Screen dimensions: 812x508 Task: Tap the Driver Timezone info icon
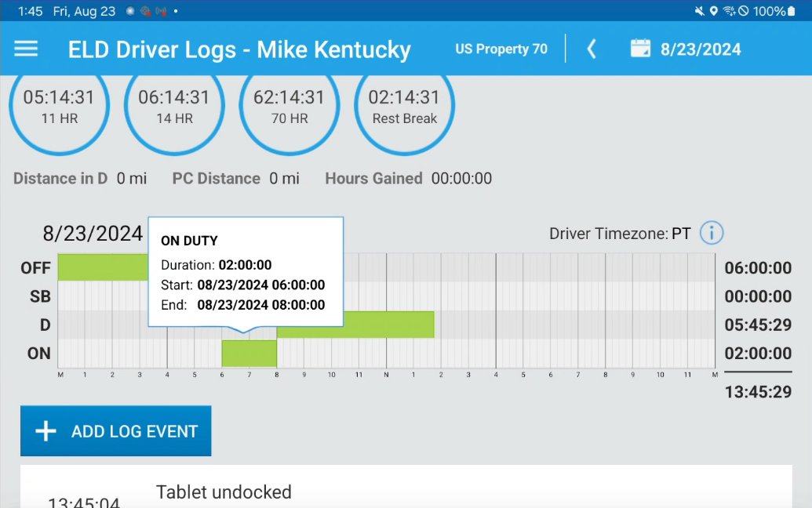click(x=711, y=233)
